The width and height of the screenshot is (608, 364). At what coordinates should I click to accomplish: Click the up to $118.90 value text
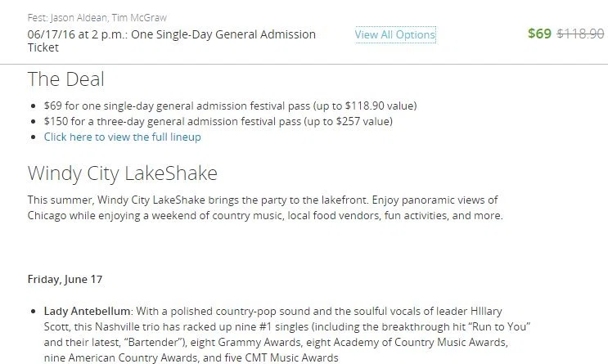(x=366, y=106)
